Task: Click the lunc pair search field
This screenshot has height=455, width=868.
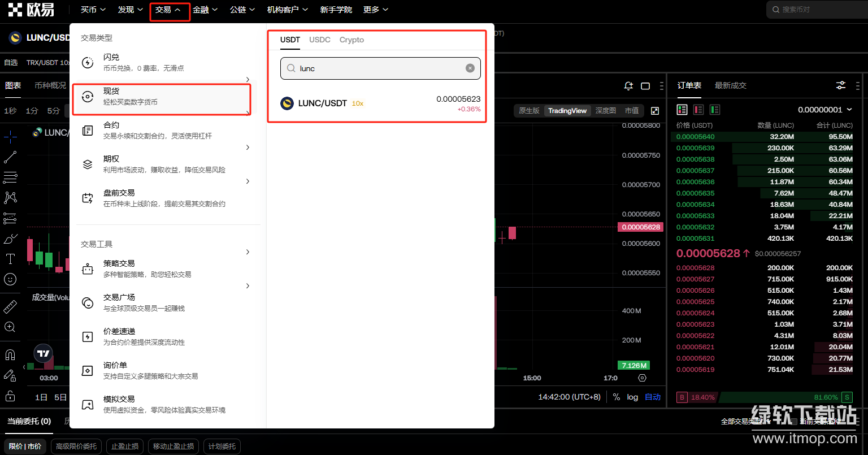Action: [380, 68]
